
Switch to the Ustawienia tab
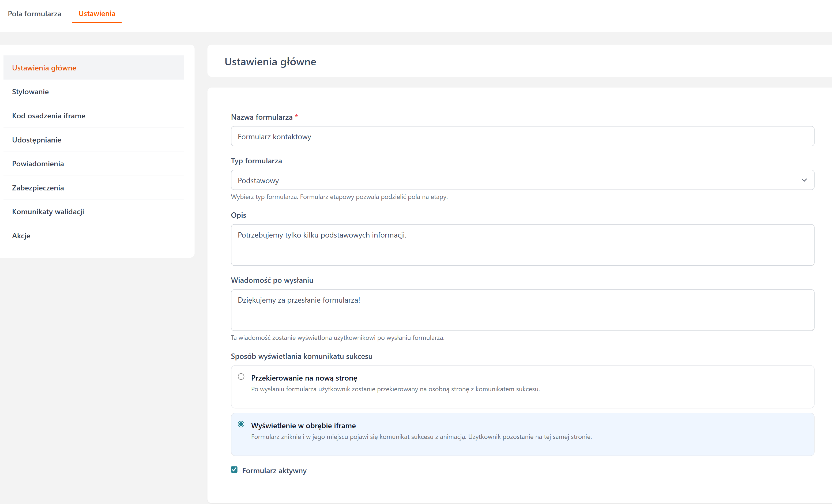pyautogui.click(x=97, y=13)
